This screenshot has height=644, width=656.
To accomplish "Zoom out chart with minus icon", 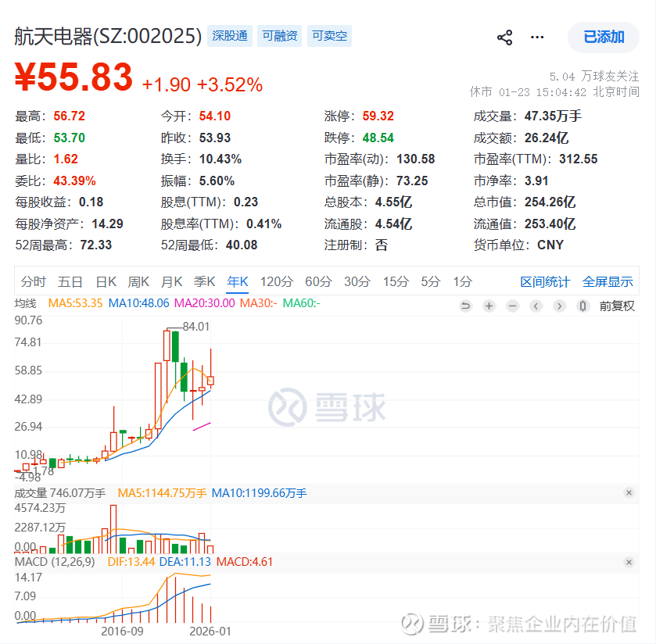I will 512,306.
